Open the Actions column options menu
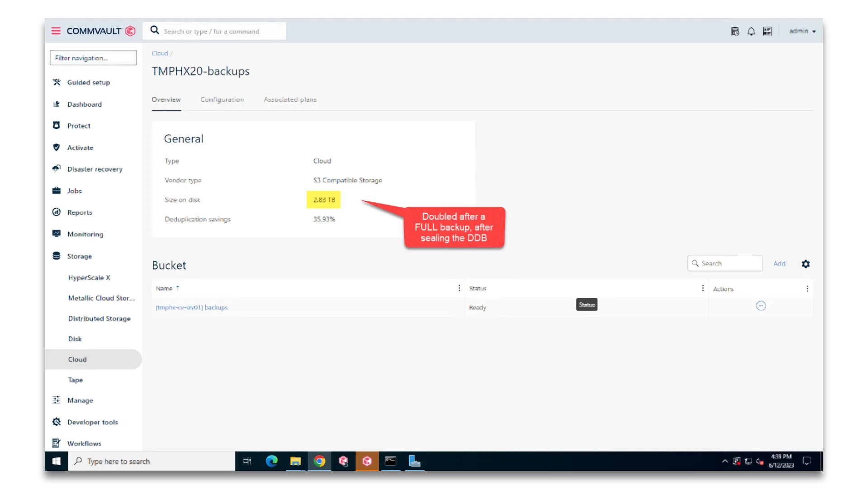 tap(807, 288)
